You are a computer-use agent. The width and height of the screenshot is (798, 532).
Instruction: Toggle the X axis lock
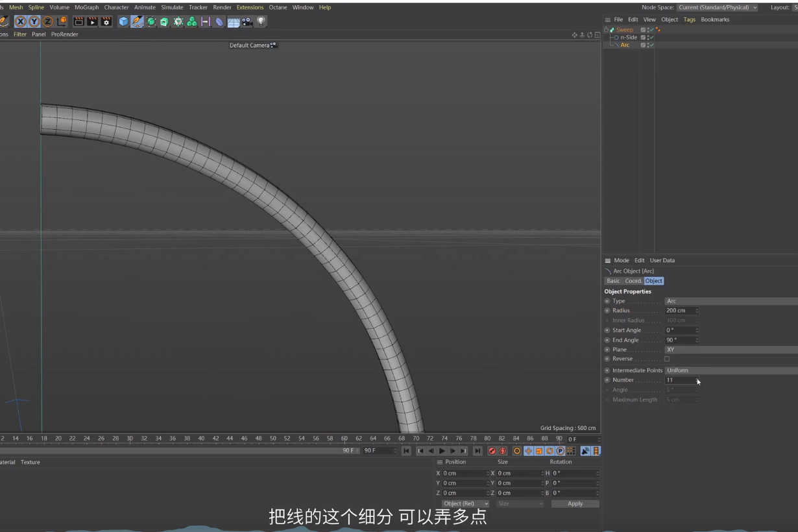21,21
